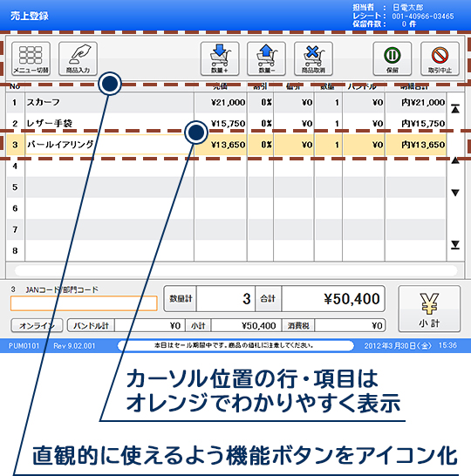Focus the JANコード/部門コード input field
Viewport: 471px width, 476px height.
tap(84, 303)
